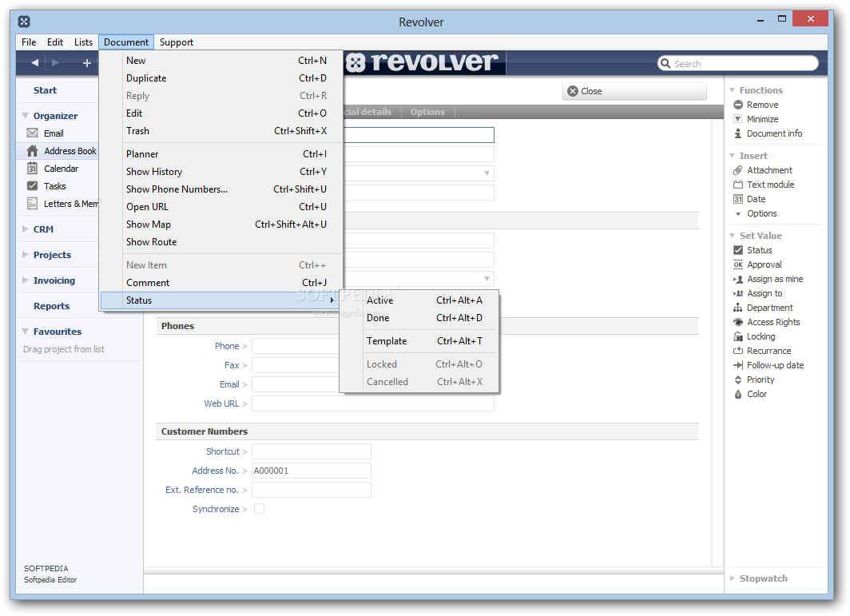Click the back navigation arrow

coord(34,63)
